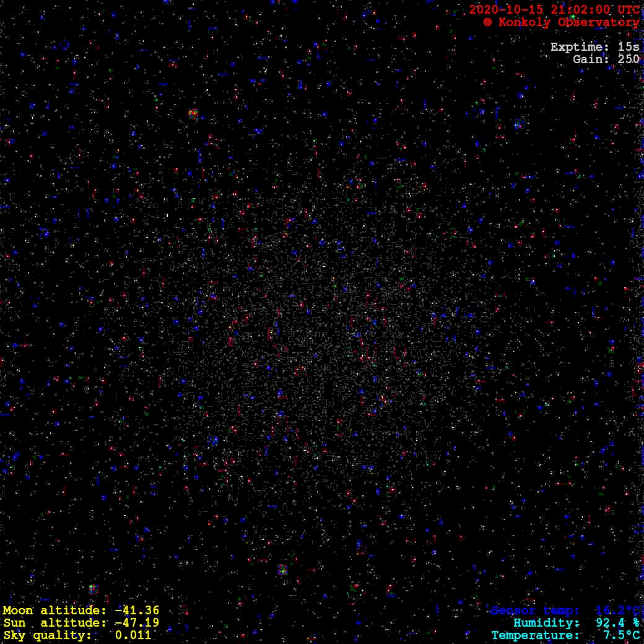Click the 2020-10-15 21:02:00 UTC timestamp
Viewport: 644px width, 644px height.
click(554, 9)
